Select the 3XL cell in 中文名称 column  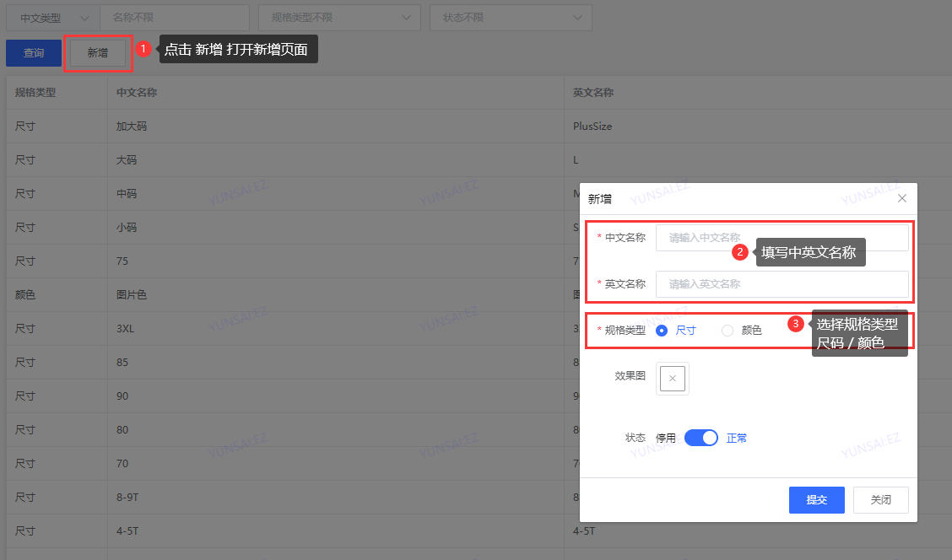pyautogui.click(x=336, y=328)
